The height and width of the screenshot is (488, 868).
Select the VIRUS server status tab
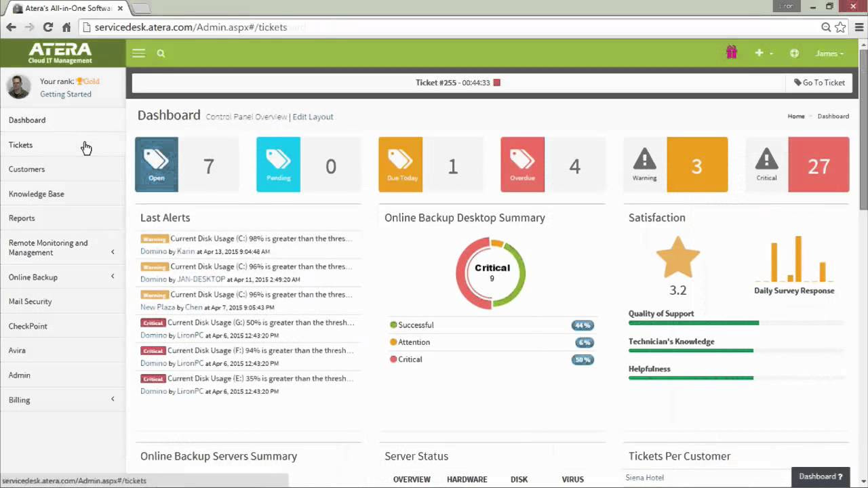click(573, 479)
